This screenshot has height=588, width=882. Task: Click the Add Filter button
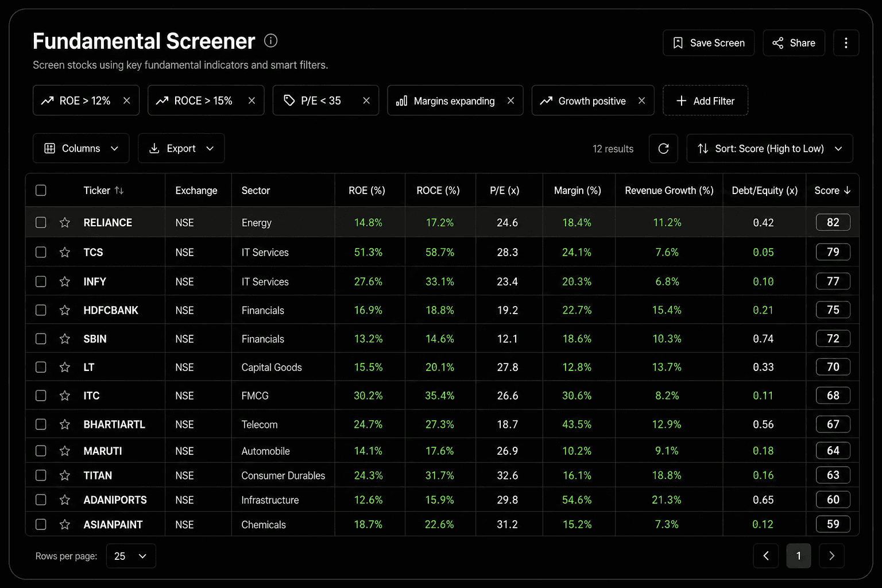pyautogui.click(x=705, y=100)
